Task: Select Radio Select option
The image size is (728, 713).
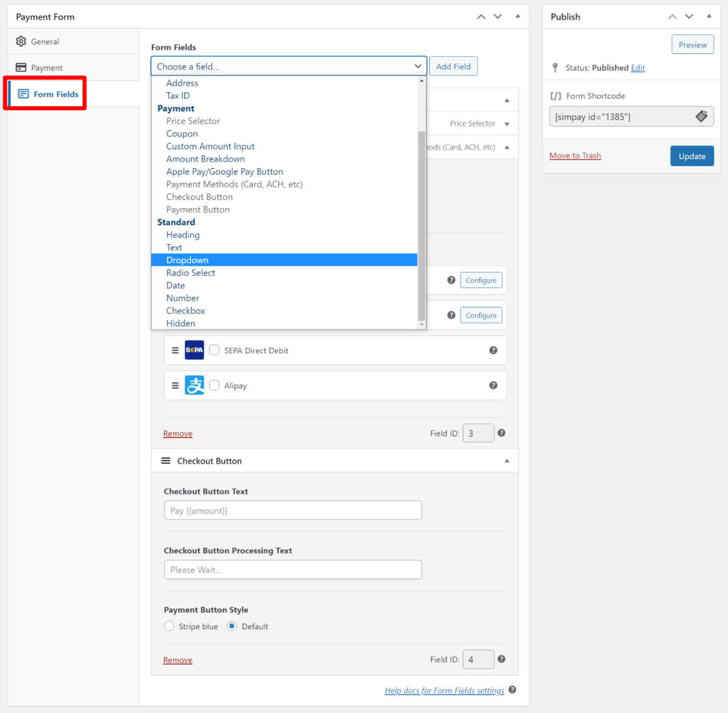Action: tap(190, 273)
